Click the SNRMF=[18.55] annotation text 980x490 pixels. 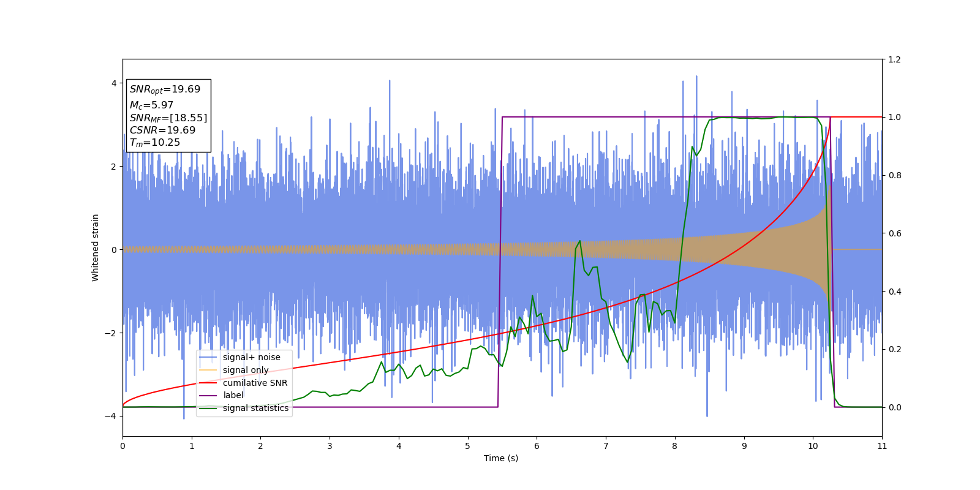(x=168, y=118)
